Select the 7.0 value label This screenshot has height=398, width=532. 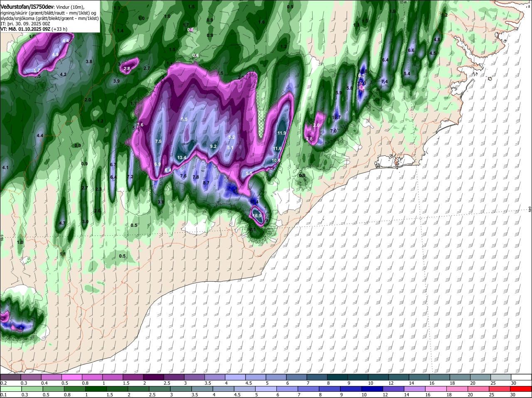pyautogui.click(x=333, y=131)
